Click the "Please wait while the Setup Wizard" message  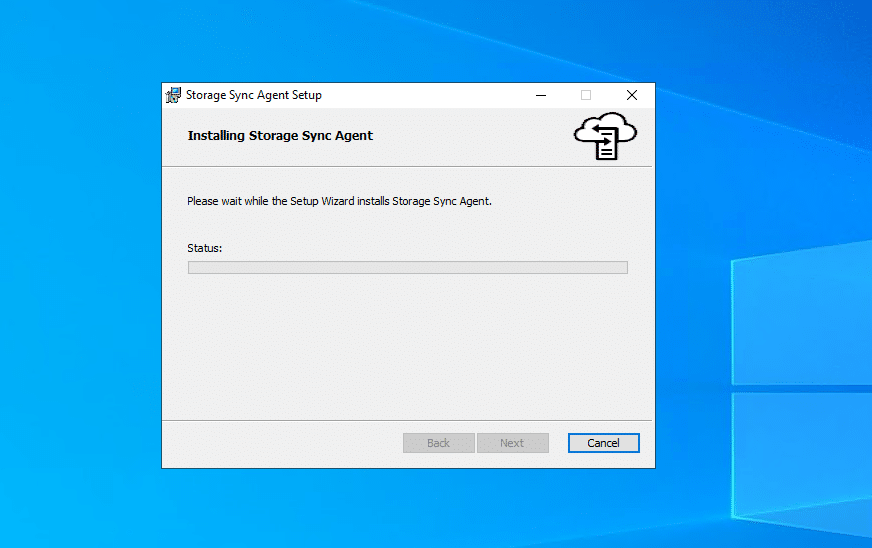(x=339, y=201)
